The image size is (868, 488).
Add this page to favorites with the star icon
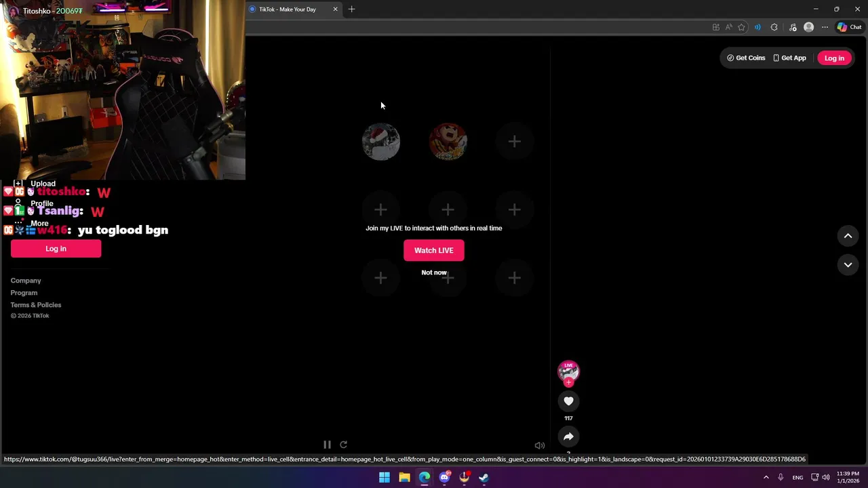click(x=742, y=27)
